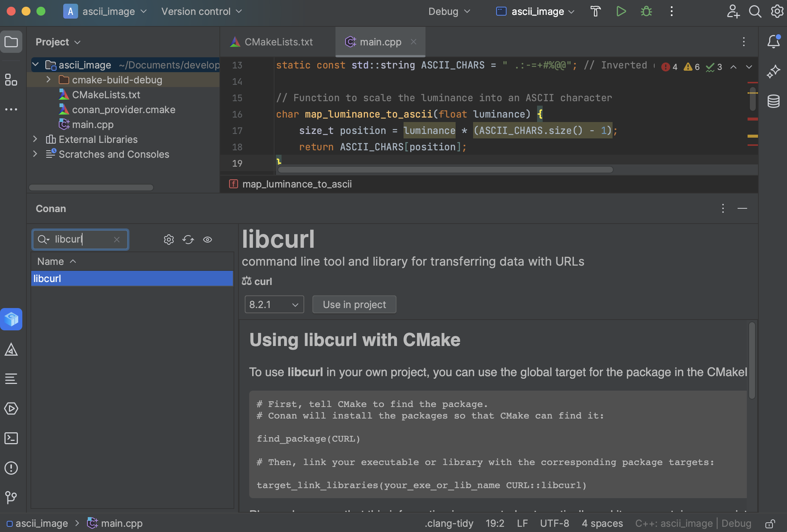Viewport: 787px width, 532px height.
Task: Expand the External Libraries tree node
Action: tap(35, 139)
